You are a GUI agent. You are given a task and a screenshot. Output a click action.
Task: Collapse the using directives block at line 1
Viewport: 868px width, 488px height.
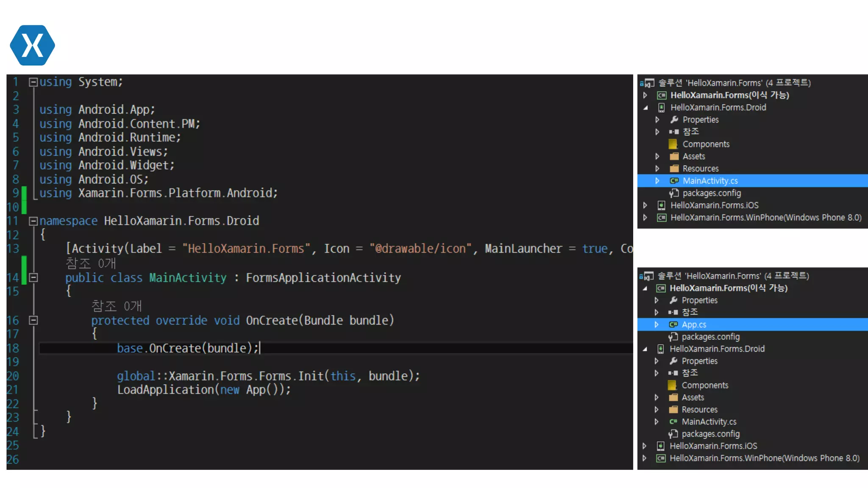click(x=33, y=82)
